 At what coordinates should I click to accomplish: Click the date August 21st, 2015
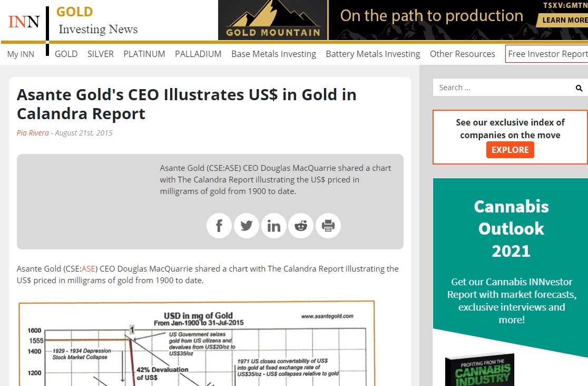pos(84,133)
